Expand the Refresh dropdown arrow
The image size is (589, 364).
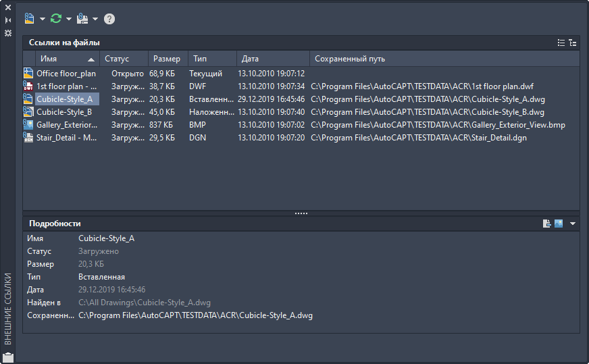(x=69, y=19)
